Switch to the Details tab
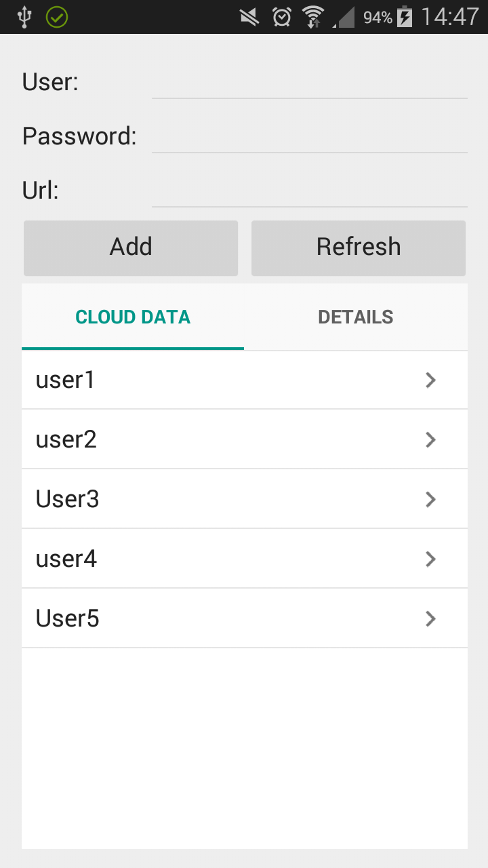 click(x=355, y=317)
